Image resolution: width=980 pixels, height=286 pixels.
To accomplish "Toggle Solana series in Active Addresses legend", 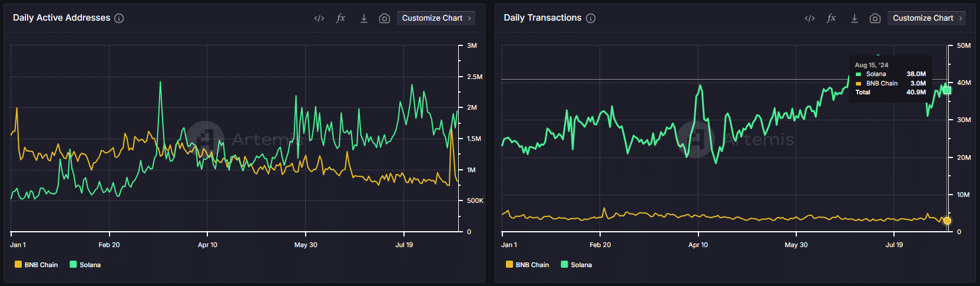I will click(x=85, y=265).
